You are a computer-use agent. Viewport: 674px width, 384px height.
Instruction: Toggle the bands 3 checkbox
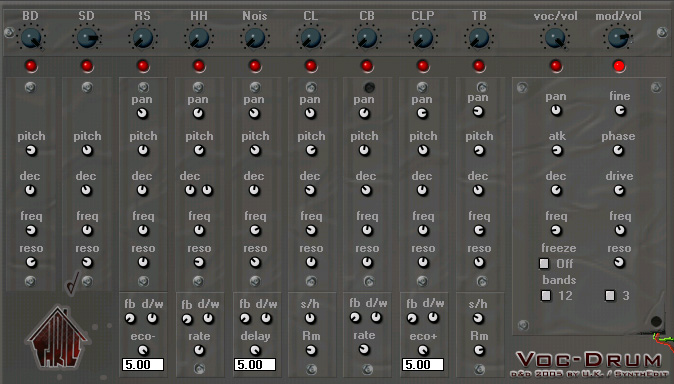pyautogui.click(x=610, y=295)
